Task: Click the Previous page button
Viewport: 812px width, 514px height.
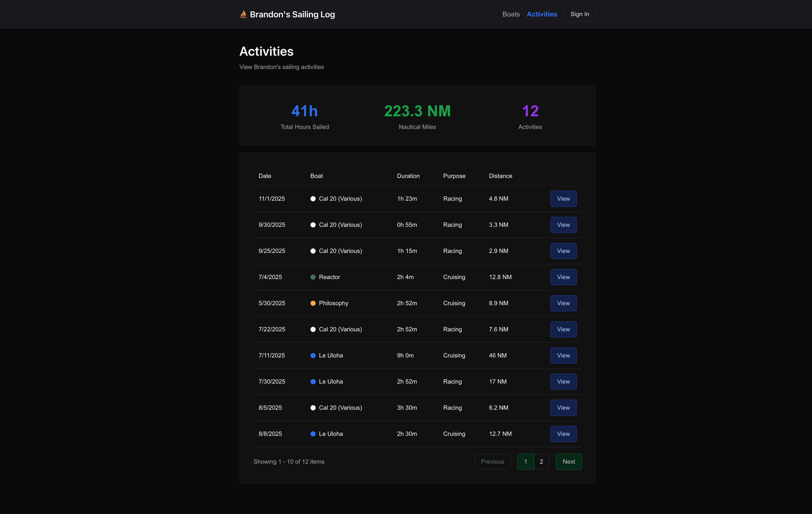Action: tap(492, 462)
